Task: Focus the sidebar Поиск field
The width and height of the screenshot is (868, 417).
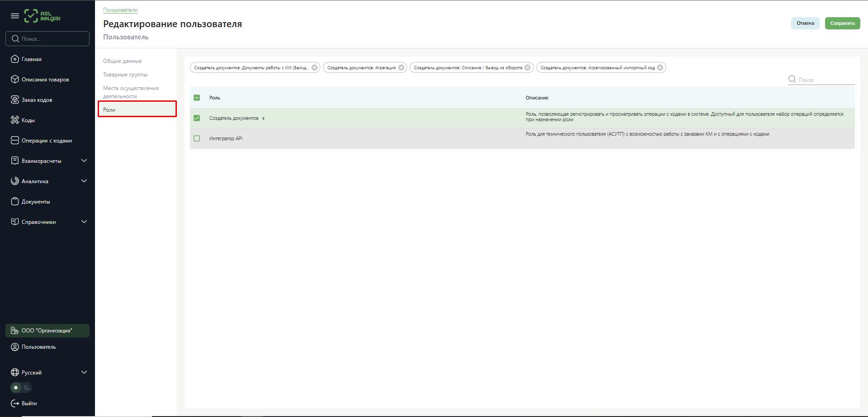Action: coord(47,39)
